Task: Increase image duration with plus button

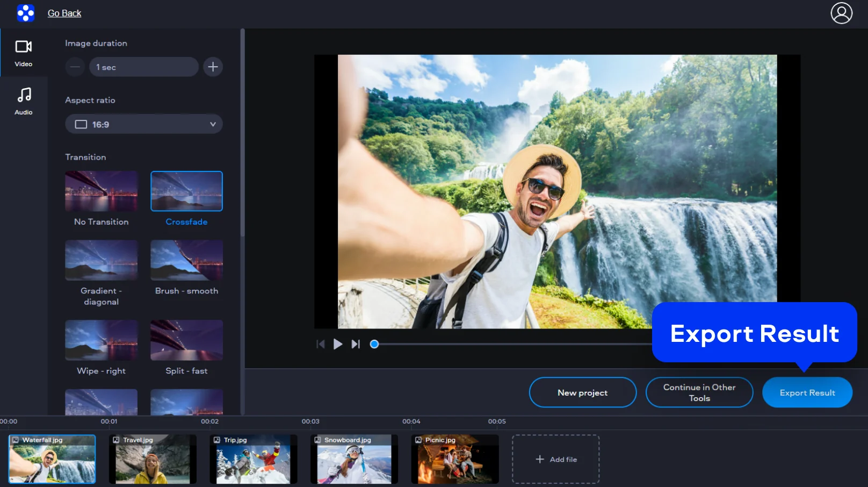Action: pyautogui.click(x=213, y=67)
